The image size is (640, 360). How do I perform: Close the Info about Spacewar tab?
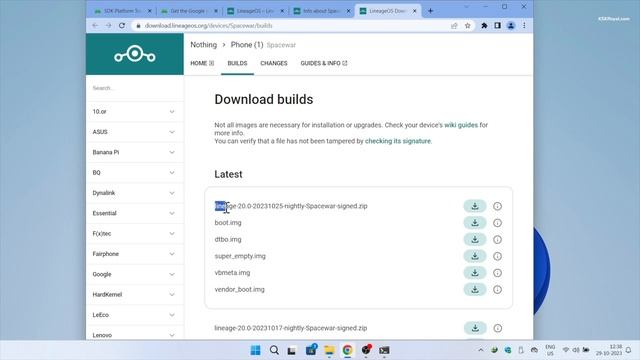click(348, 11)
